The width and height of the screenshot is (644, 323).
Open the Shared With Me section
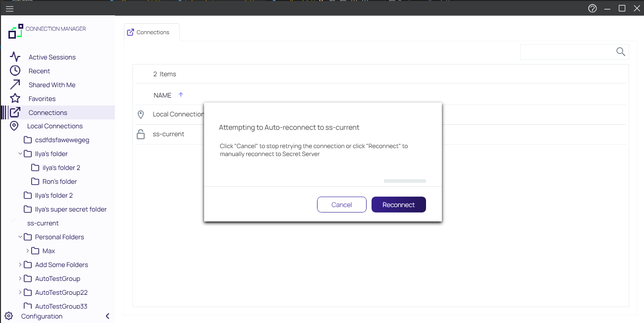tap(14, 84)
